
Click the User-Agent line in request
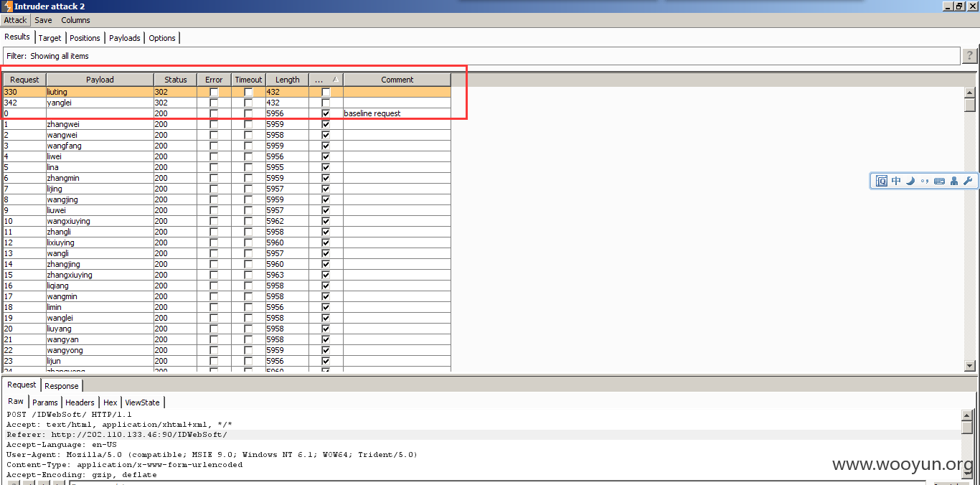(212, 455)
